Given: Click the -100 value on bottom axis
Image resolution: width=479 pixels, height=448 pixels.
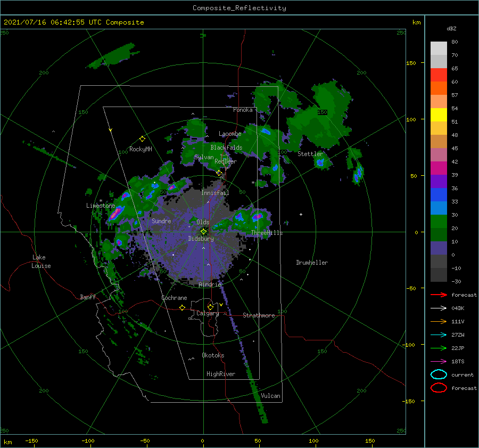Looking at the screenshot, I should point(88,441).
